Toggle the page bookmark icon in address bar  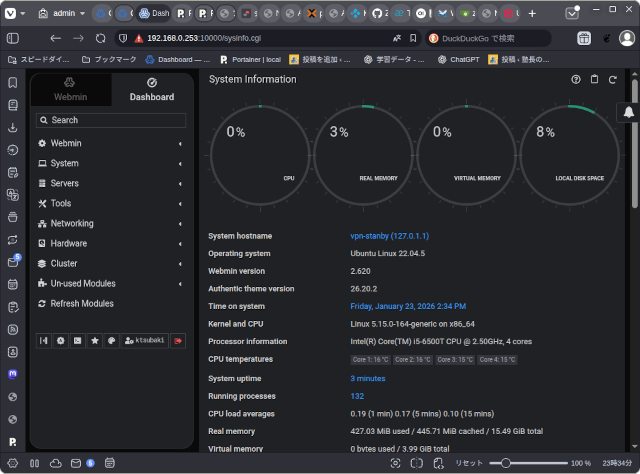click(414, 38)
